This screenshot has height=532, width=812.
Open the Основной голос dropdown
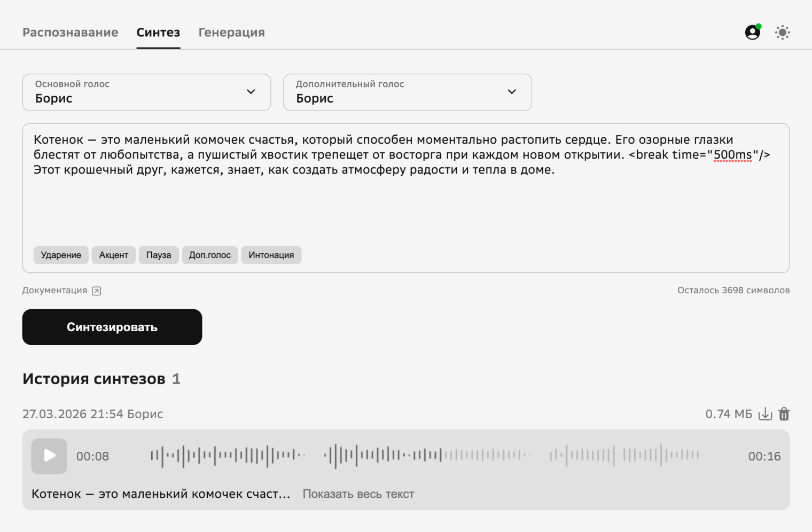click(146, 92)
